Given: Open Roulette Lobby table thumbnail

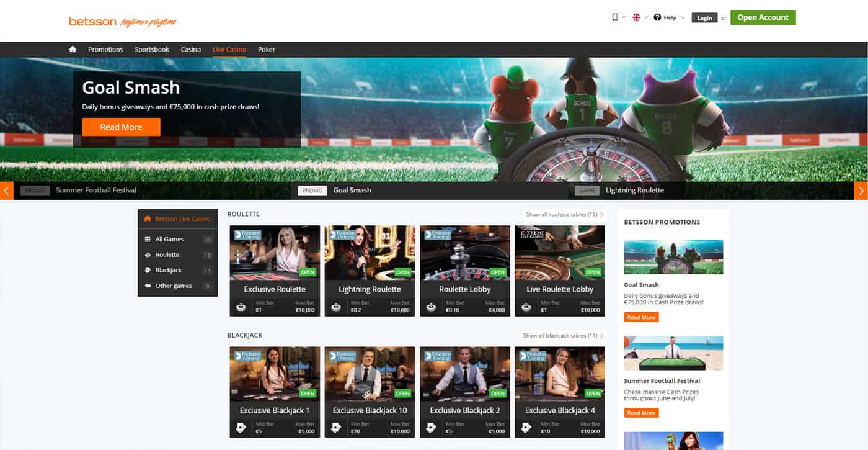Looking at the screenshot, I should pos(465,253).
